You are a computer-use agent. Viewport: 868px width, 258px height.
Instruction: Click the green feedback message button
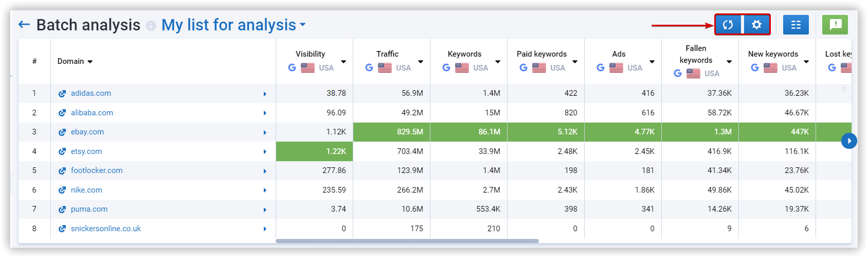tap(835, 25)
